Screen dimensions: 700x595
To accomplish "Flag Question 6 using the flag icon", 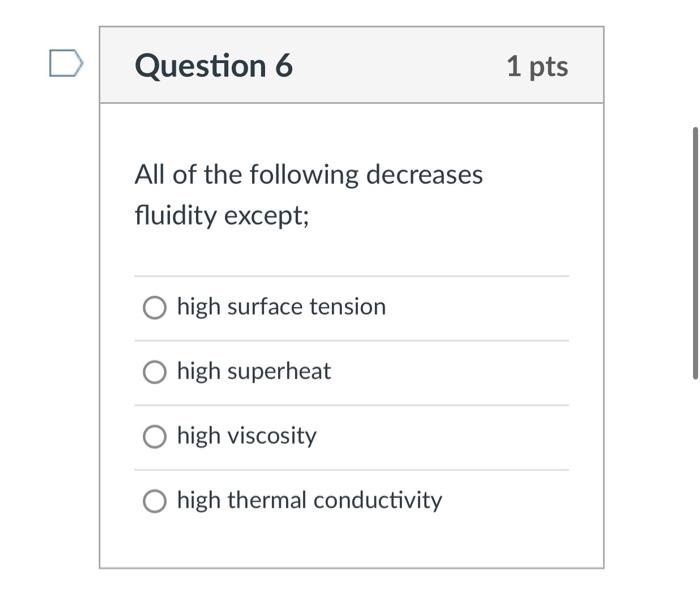I will pyautogui.click(x=65, y=65).
